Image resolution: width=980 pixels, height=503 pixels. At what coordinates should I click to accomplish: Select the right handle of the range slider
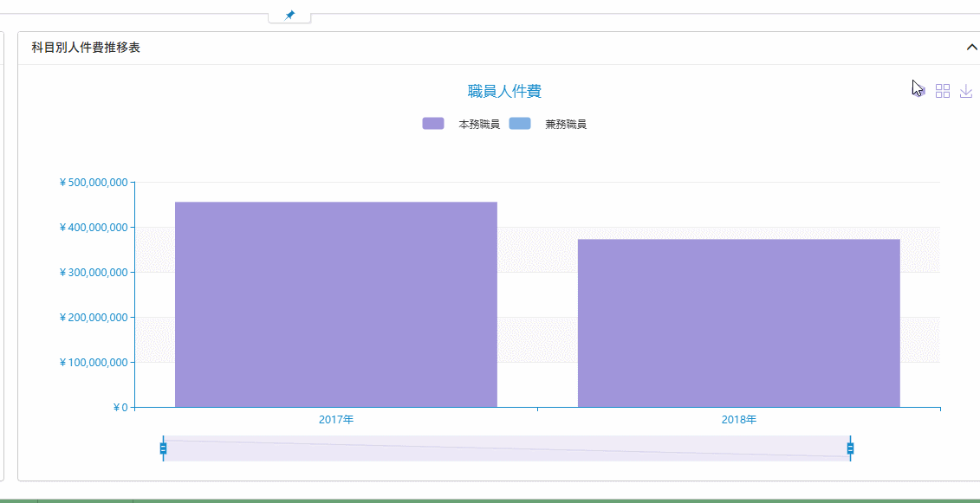click(x=851, y=448)
